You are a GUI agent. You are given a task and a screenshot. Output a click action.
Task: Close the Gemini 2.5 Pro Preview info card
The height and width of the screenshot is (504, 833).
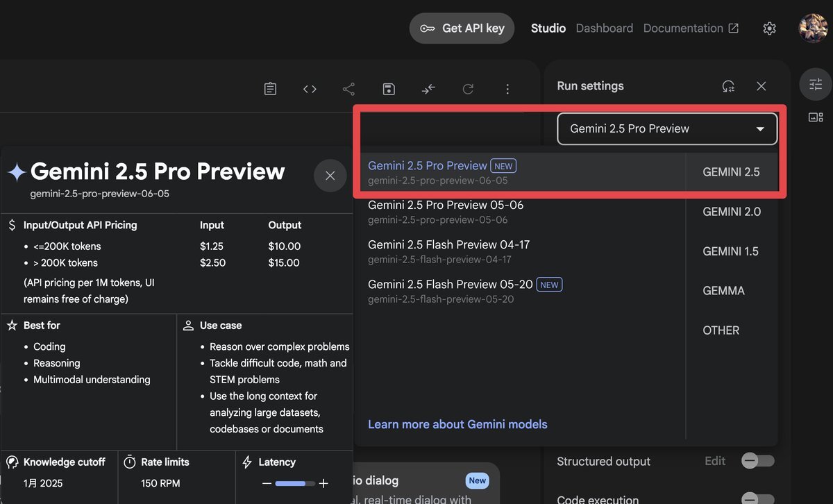[x=330, y=176]
